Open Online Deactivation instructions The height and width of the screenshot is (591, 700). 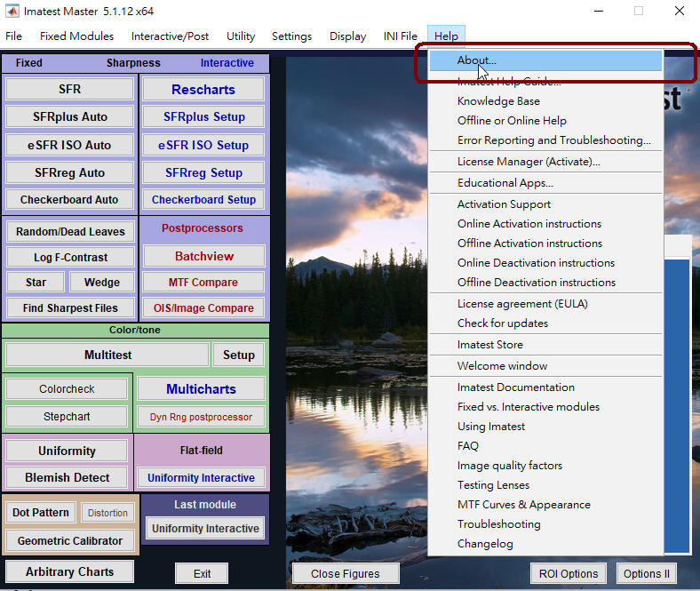(x=545, y=263)
